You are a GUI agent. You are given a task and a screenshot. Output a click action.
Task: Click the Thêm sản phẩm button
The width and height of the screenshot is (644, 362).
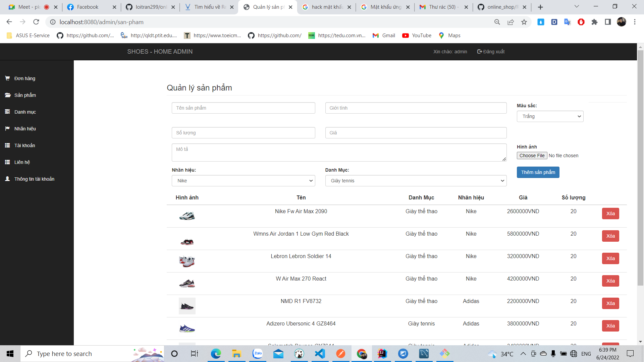(538, 172)
